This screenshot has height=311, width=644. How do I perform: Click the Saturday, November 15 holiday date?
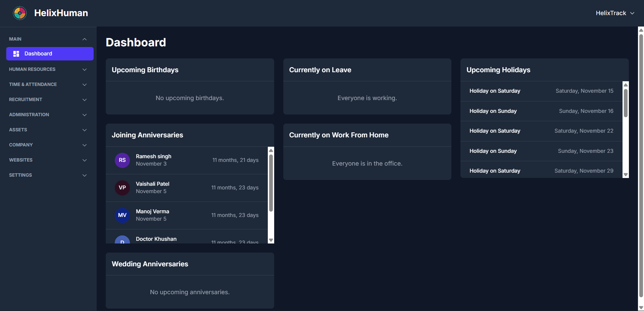584,91
